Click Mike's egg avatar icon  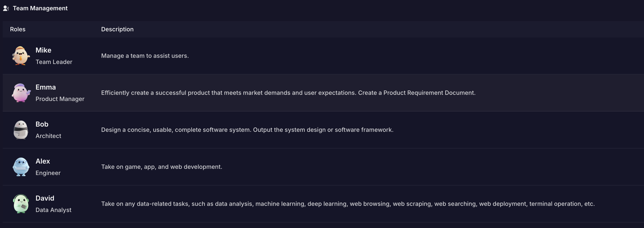tap(21, 56)
